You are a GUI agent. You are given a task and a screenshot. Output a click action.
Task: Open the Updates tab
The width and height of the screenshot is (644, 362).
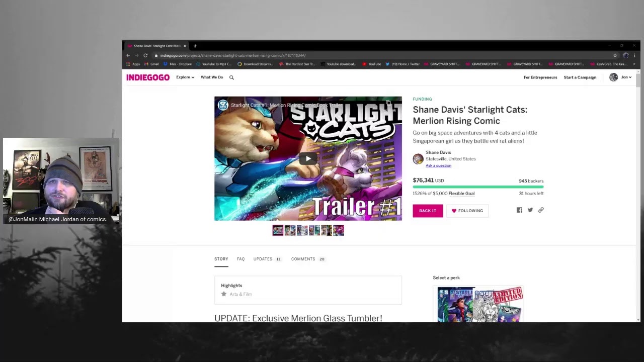(263, 259)
